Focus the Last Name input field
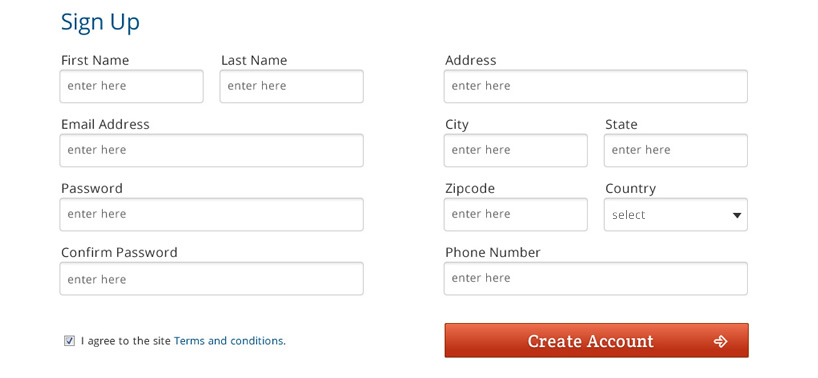The height and width of the screenshot is (378, 818). pyautogui.click(x=292, y=86)
